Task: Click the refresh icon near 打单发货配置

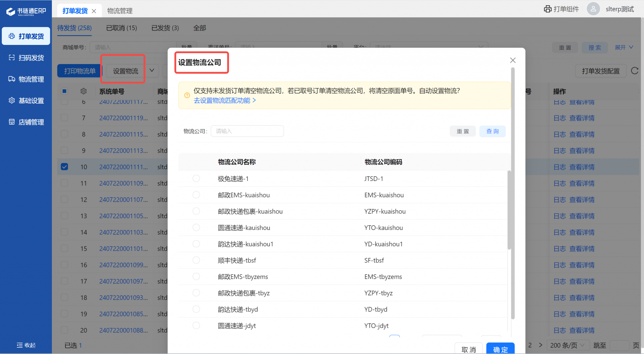Action: [635, 71]
